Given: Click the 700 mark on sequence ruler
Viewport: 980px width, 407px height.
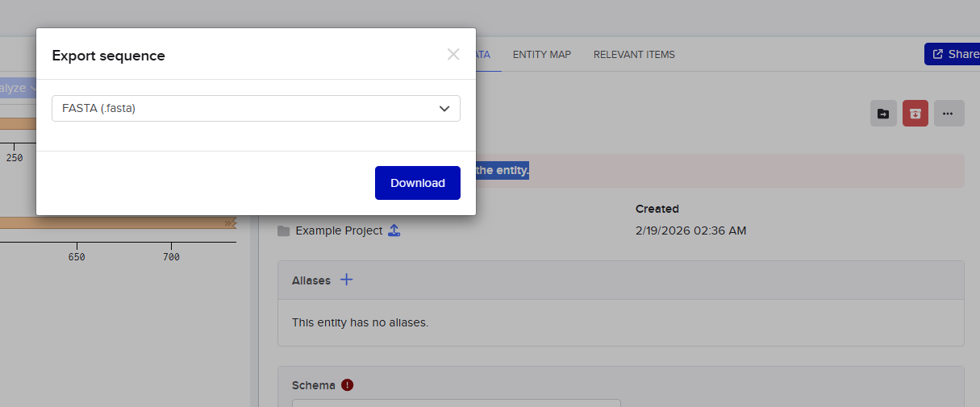Looking at the screenshot, I should [171, 257].
